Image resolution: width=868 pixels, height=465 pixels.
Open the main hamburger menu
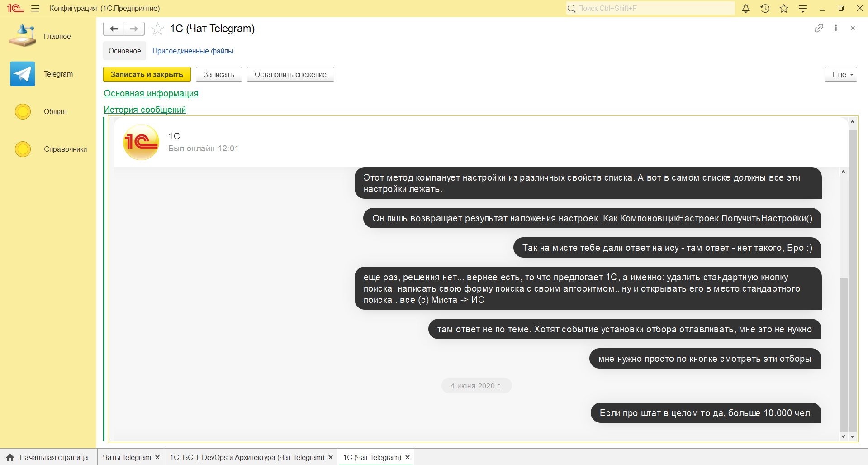click(35, 8)
